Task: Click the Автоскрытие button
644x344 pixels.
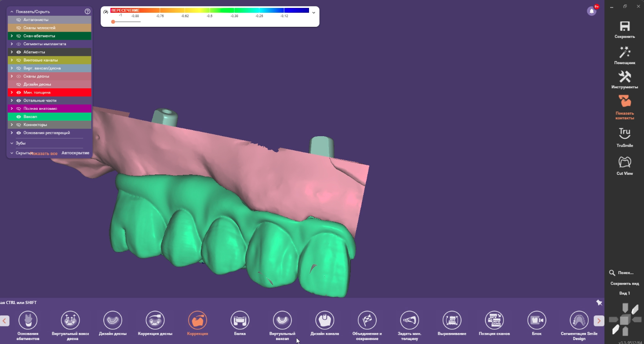Action: tap(75, 153)
